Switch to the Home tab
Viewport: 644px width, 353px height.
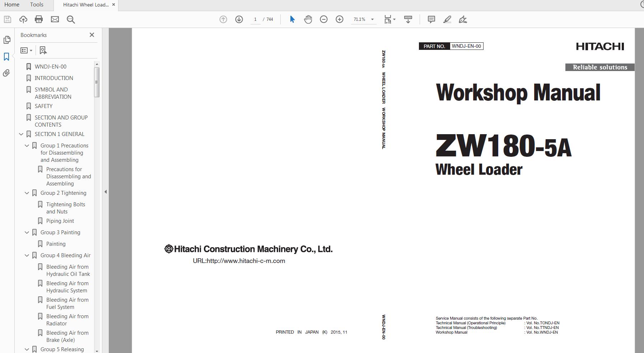(12, 5)
